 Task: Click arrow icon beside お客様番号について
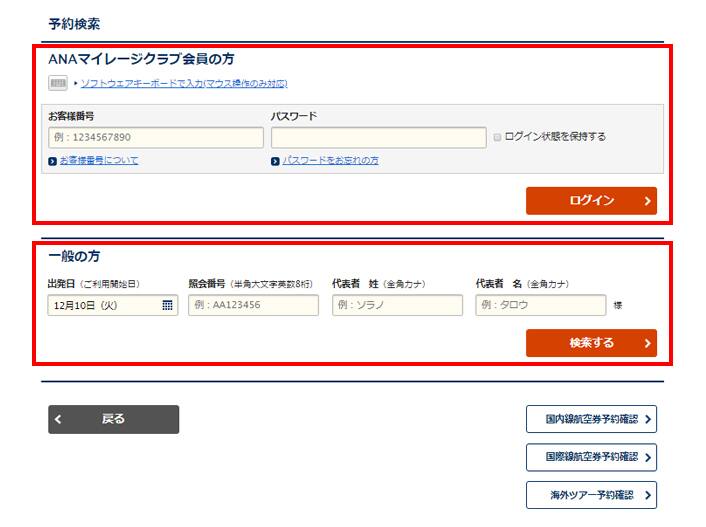click(x=52, y=161)
